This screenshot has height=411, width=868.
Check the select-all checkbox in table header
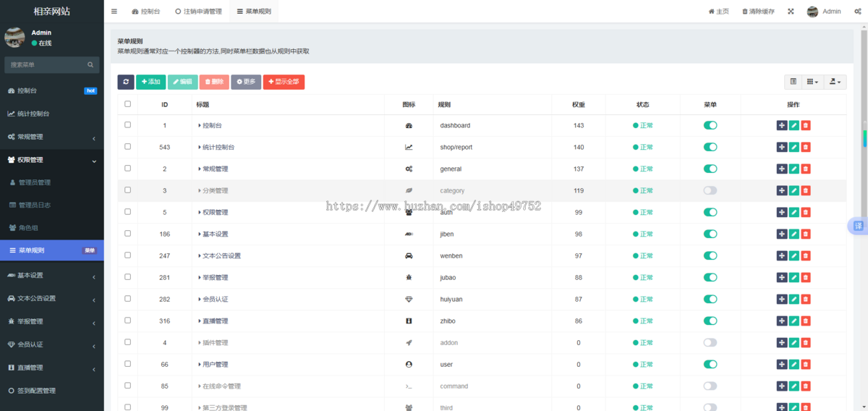[x=128, y=103]
